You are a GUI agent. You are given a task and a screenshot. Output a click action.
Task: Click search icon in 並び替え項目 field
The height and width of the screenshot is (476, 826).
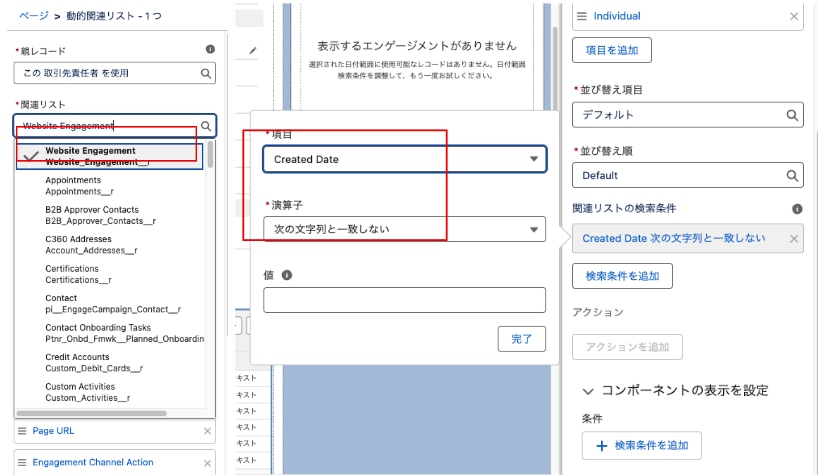coord(792,115)
